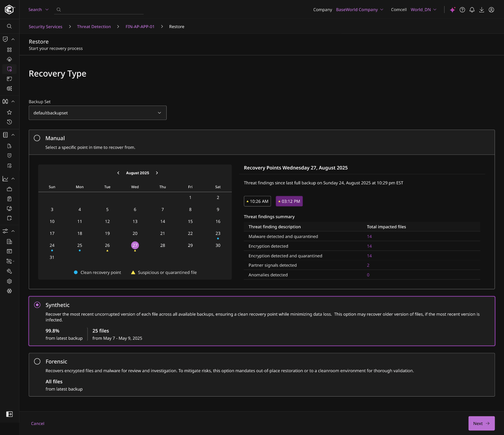
Task: Open the help question mark icon
Action: pyautogui.click(x=462, y=10)
